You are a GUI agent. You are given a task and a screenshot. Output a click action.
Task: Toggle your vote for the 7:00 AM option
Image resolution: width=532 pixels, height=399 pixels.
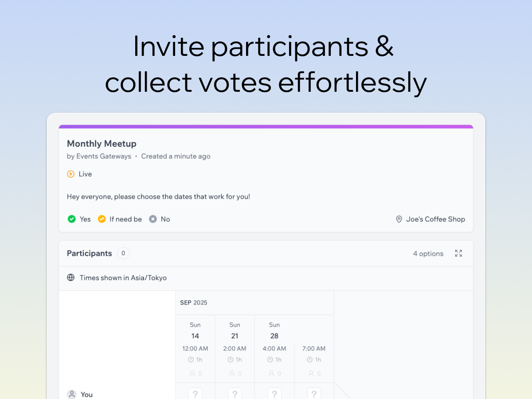coord(314,393)
